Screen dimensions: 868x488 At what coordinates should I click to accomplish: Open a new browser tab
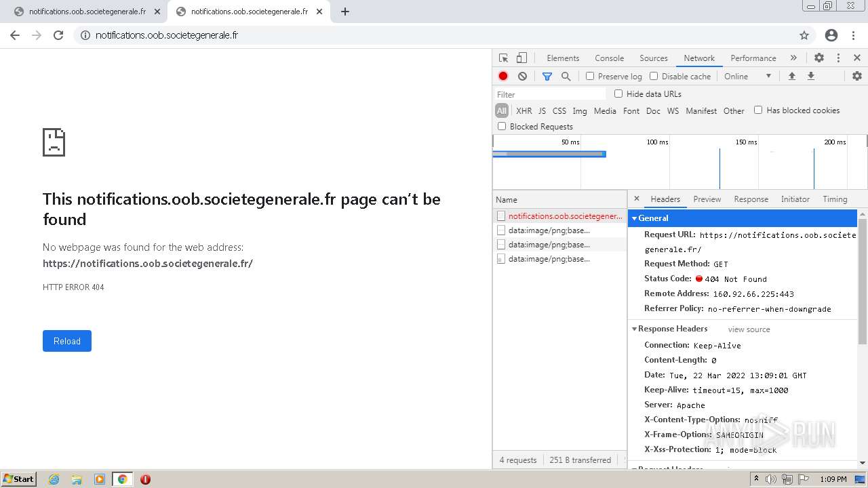click(344, 12)
